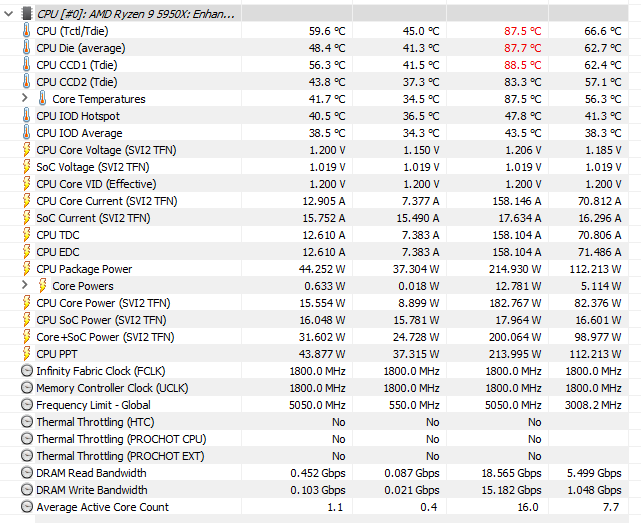The height and width of the screenshot is (523, 641).
Task: Click the red 88.5 °C maximum value
Action: click(x=522, y=65)
